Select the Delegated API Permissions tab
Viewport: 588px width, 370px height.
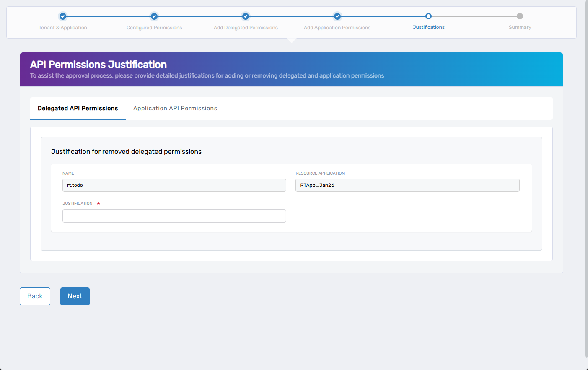pos(77,108)
